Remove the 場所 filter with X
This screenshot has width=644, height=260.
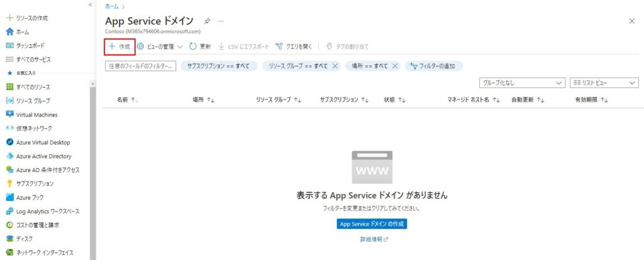click(x=395, y=66)
